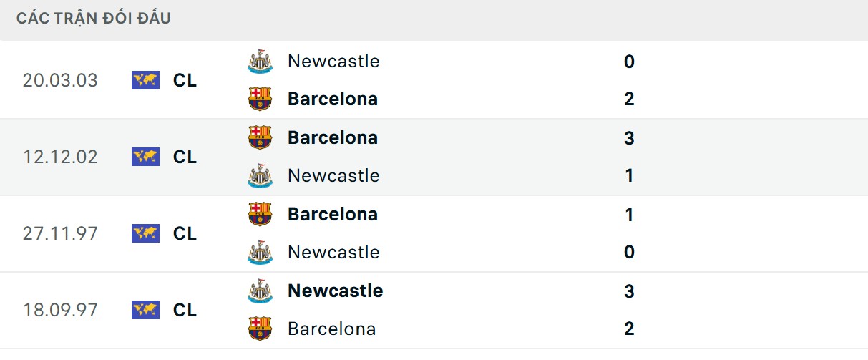
Task: Click Newcastle crest in 20.03.03 match
Action: tap(260, 62)
